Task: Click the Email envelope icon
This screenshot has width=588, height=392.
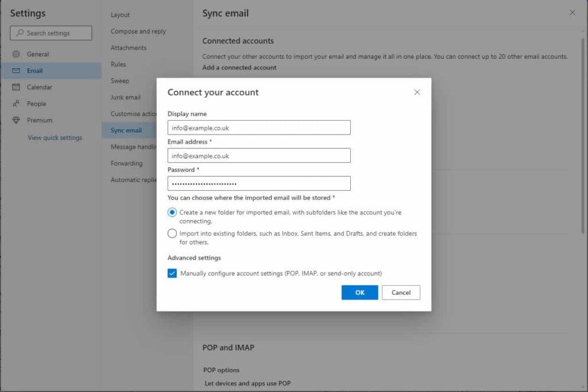Action: pyautogui.click(x=16, y=71)
